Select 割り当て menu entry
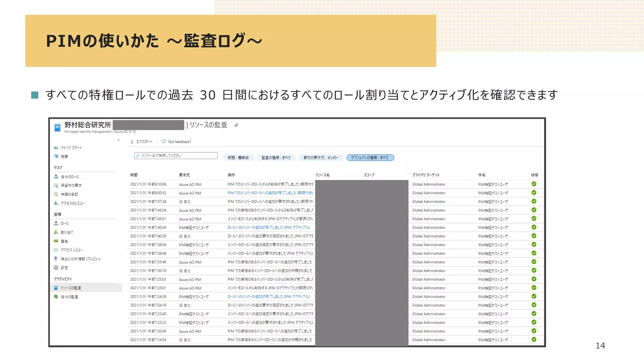 pos(67,233)
